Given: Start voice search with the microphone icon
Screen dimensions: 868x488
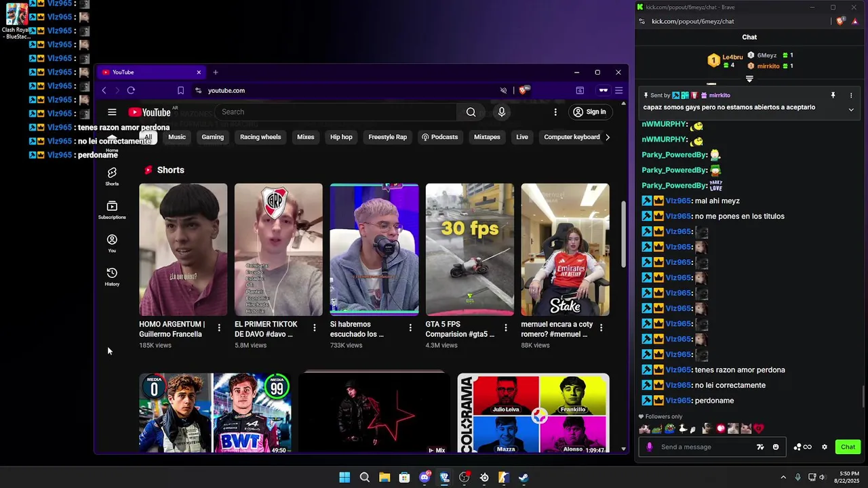Looking at the screenshot, I should click(x=502, y=112).
